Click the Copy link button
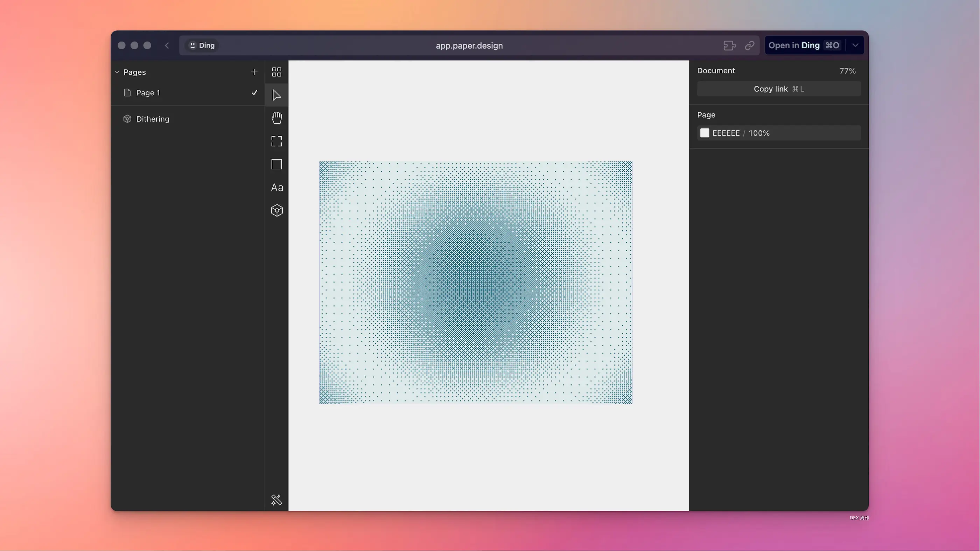 point(778,89)
